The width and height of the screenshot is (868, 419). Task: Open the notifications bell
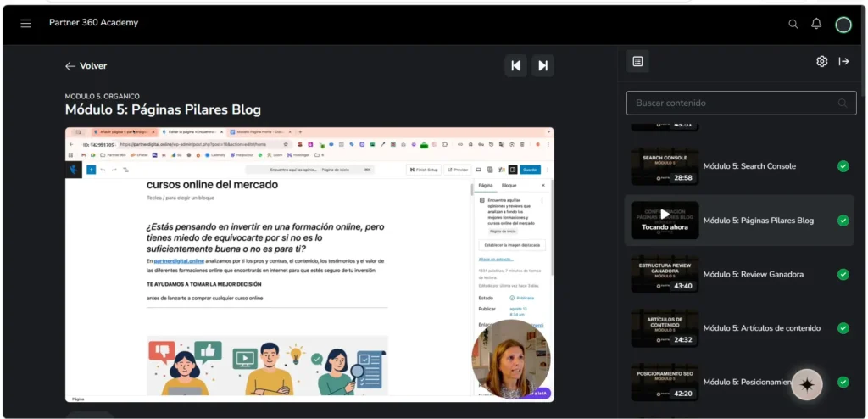pos(816,23)
